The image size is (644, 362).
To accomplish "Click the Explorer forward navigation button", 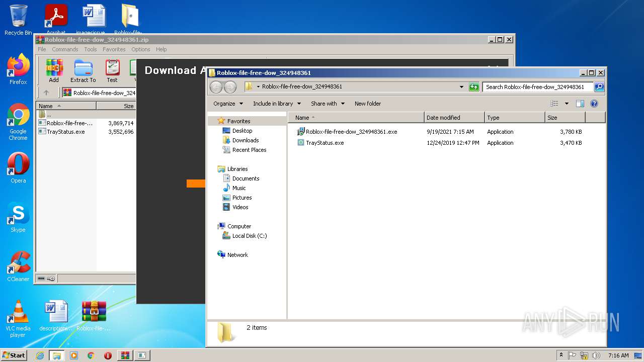I will tap(230, 87).
